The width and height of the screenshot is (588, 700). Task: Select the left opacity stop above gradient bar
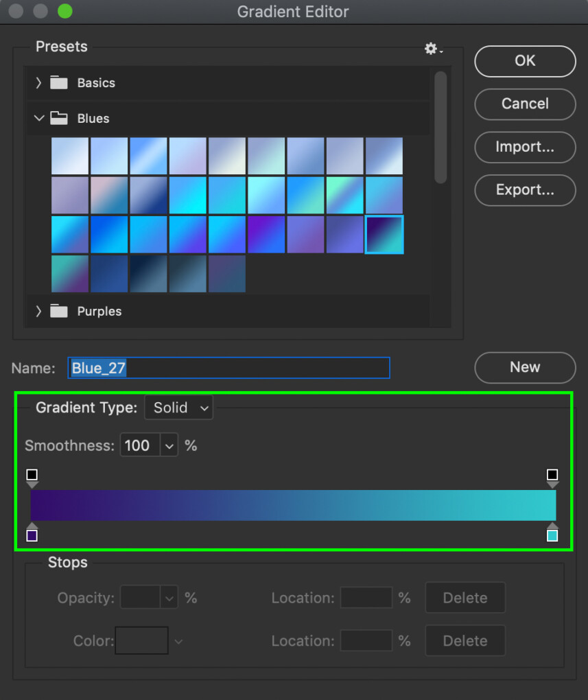point(32,474)
